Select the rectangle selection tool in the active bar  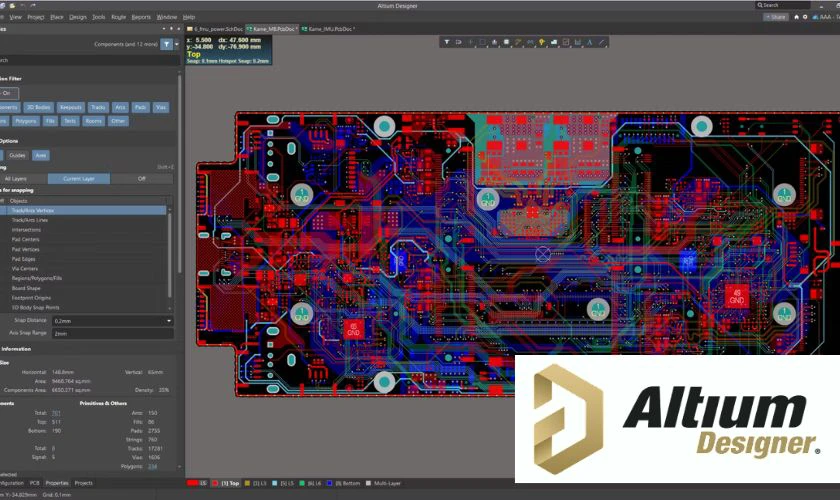point(483,42)
